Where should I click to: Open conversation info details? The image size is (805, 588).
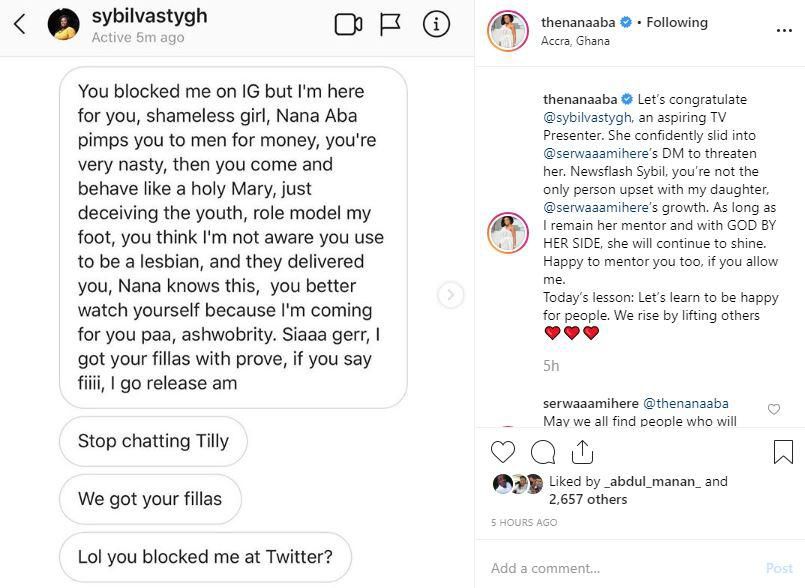click(x=436, y=25)
